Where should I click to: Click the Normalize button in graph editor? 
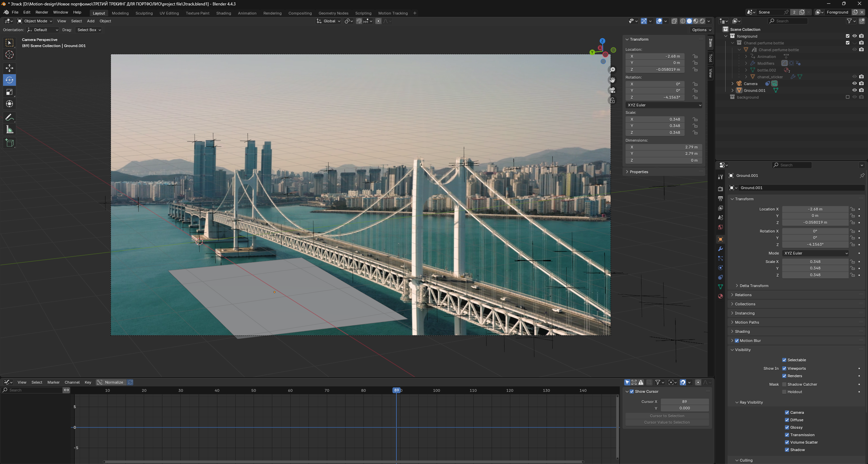point(114,382)
